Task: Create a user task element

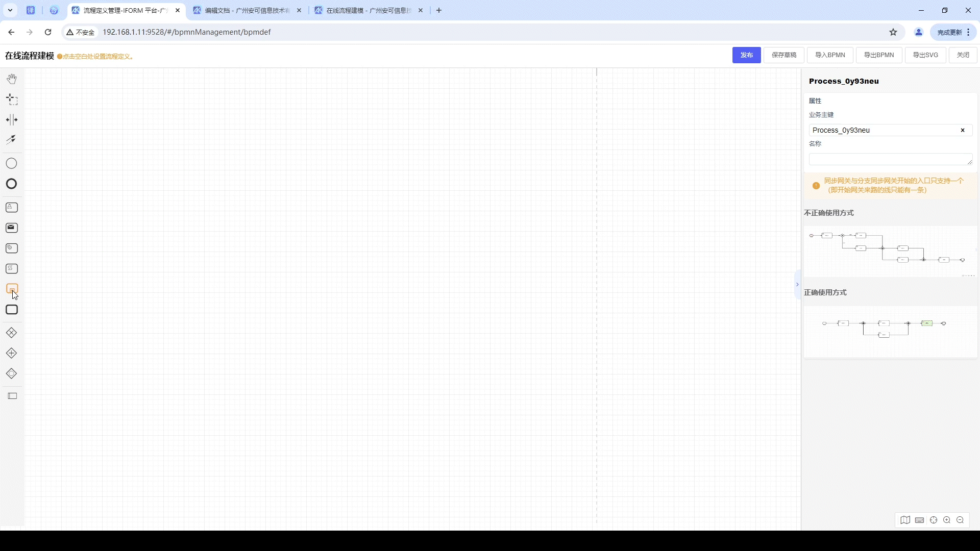Action: [11, 207]
